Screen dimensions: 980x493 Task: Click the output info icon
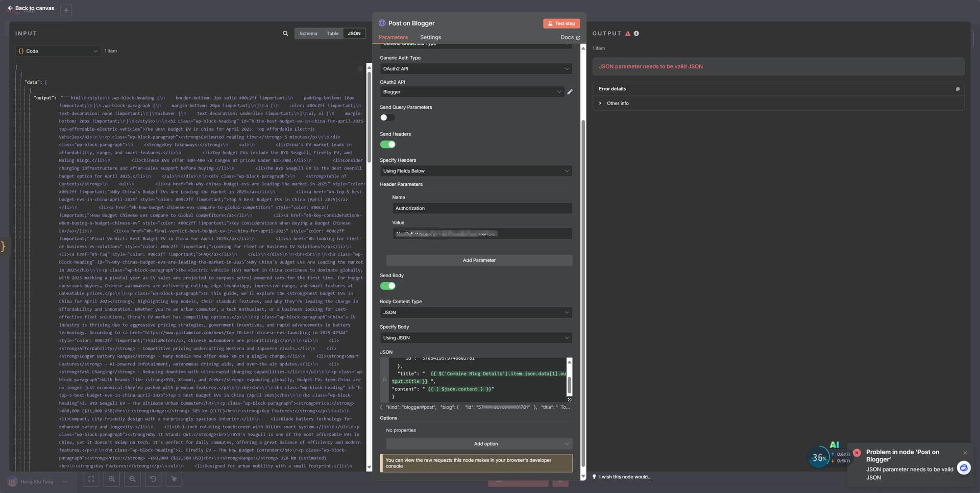[x=636, y=34]
